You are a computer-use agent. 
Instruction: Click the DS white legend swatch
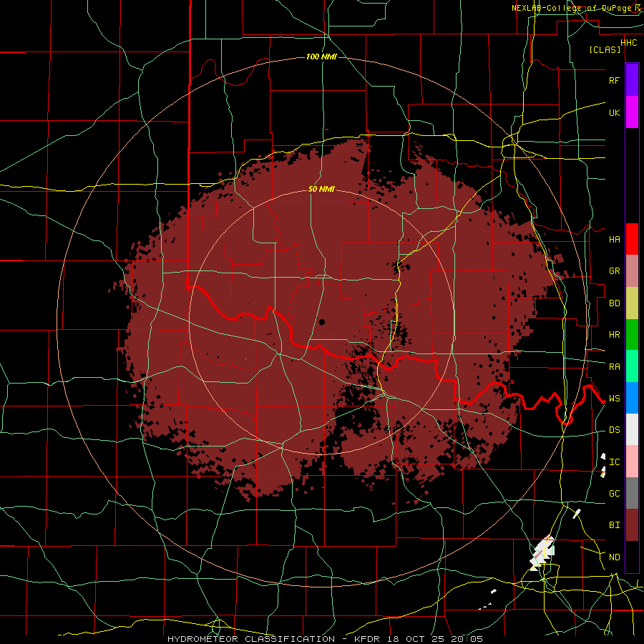632,429
